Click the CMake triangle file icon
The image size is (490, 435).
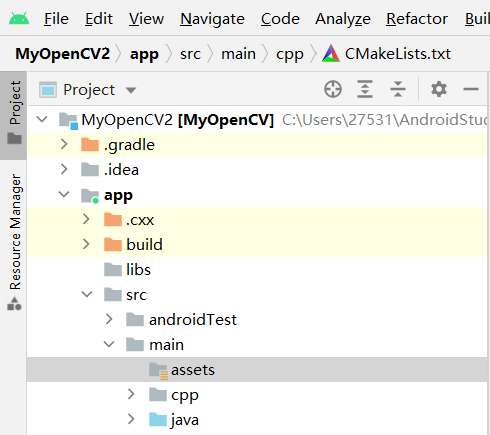pos(331,54)
